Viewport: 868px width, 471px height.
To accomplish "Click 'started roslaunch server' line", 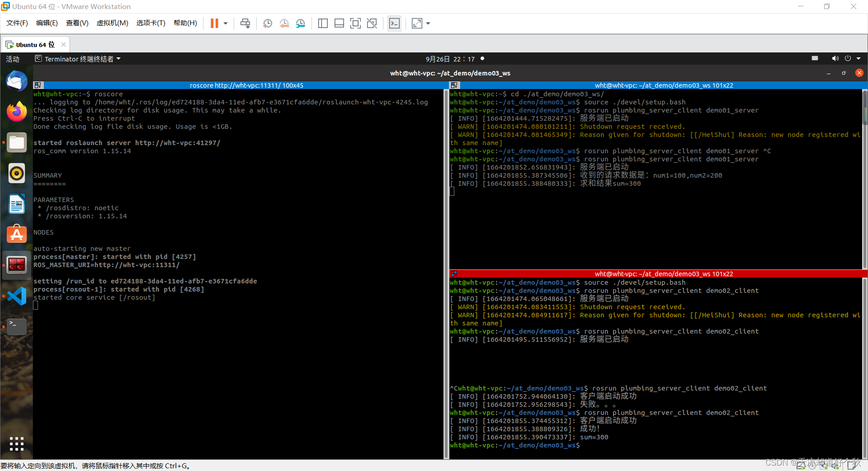I will (x=127, y=143).
